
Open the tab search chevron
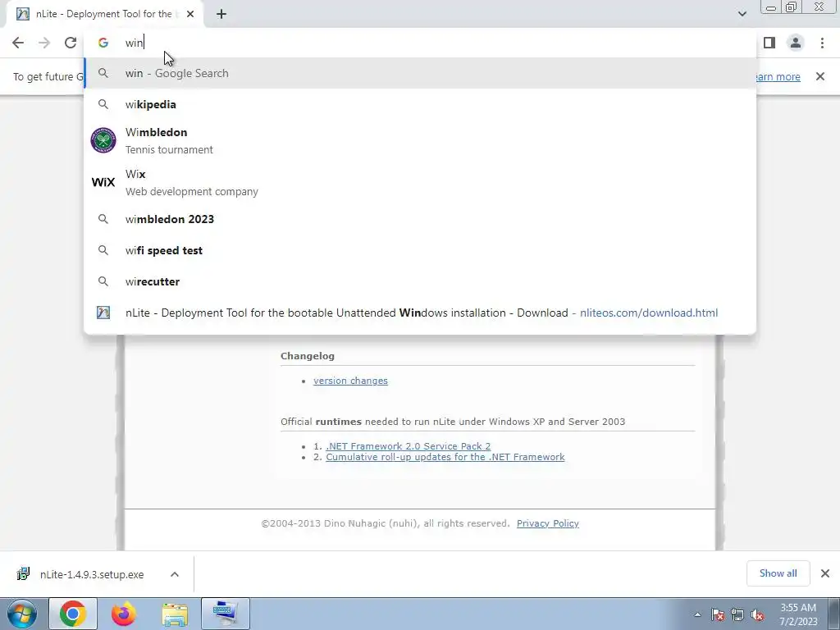[x=742, y=14]
